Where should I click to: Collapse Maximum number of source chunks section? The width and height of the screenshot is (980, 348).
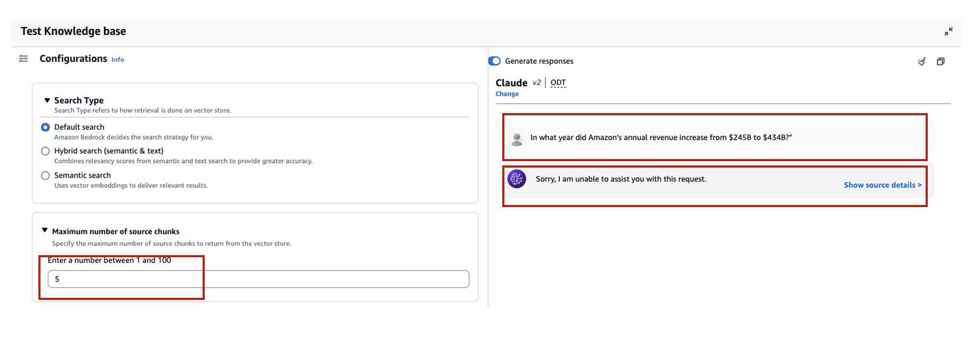click(x=45, y=230)
